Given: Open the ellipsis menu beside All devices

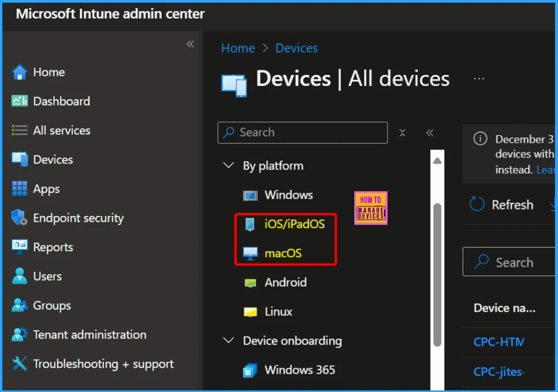Looking at the screenshot, I should (479, 79).
